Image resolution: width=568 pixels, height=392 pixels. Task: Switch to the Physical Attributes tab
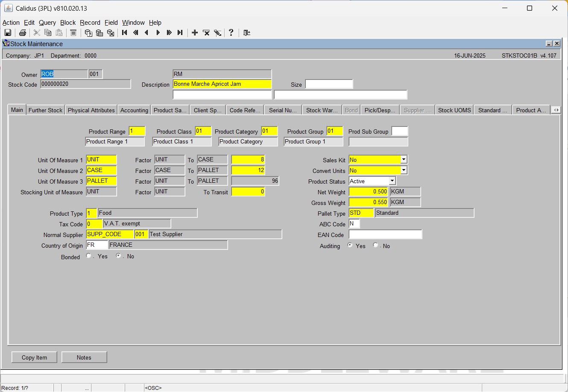[x=91, y=110]
